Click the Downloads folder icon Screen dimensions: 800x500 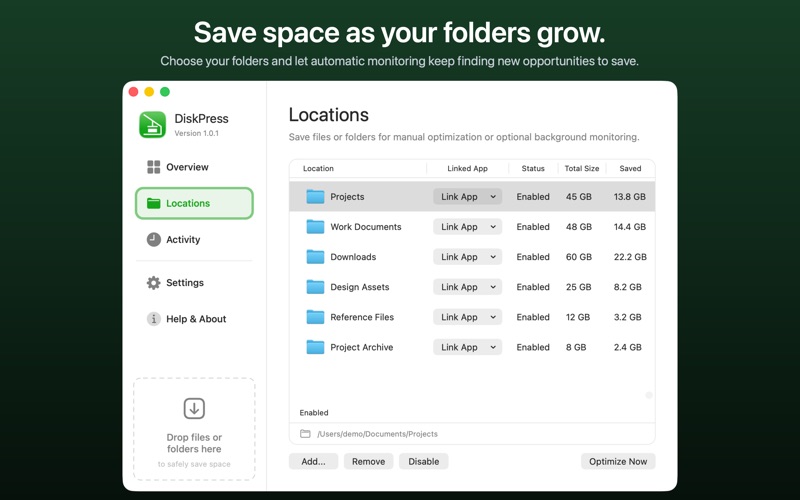(x=315, y=257)
